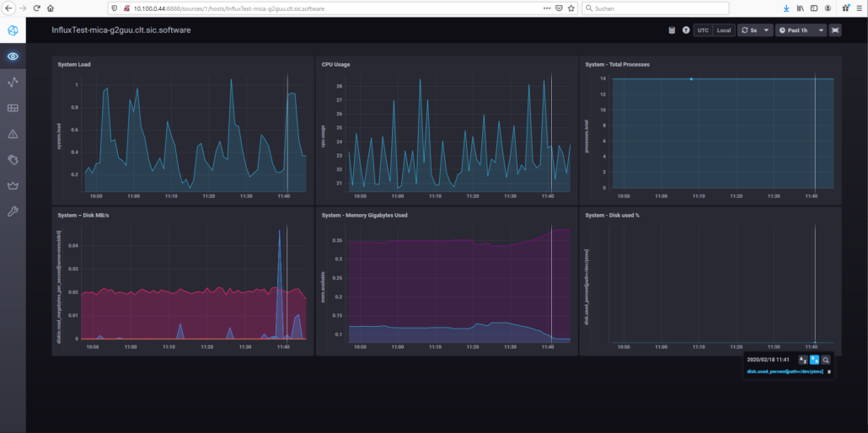Viewport: 868px width, 433px height.
Task: Click the System Load panel title
Action: coord(74,64)
